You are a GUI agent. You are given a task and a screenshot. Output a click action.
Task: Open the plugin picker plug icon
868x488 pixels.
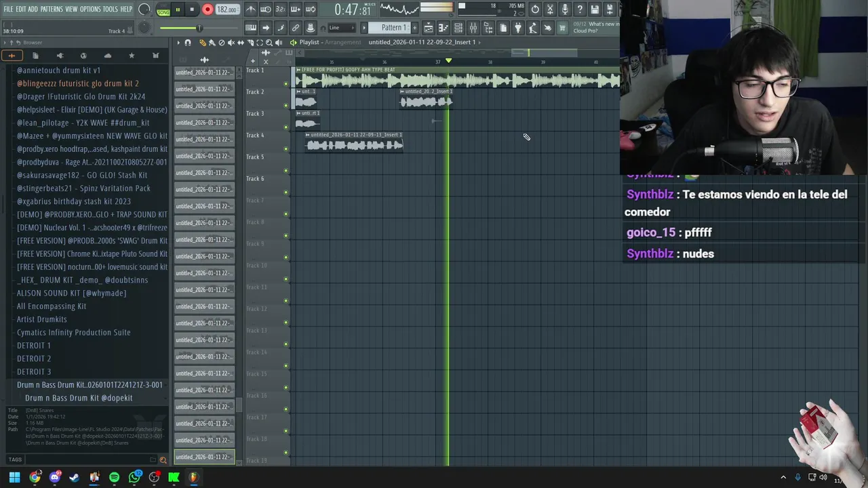[x=518, y=28]
